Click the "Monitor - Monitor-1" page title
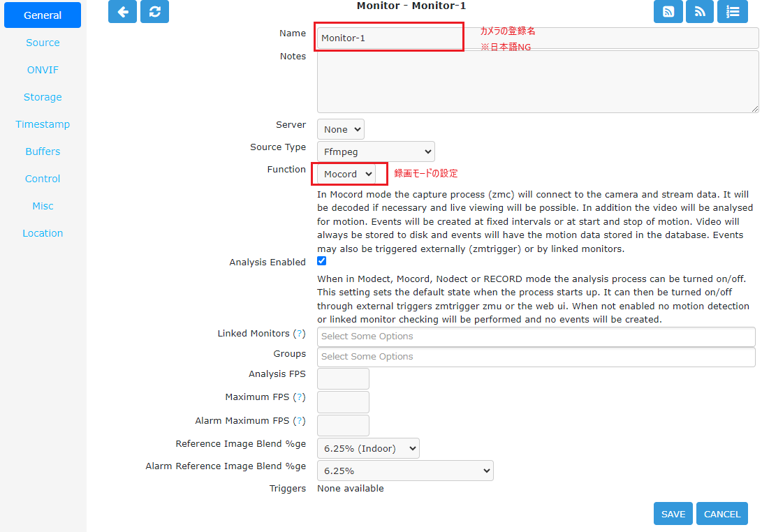Viewport: 762px width, 532px height. [411, 6]
